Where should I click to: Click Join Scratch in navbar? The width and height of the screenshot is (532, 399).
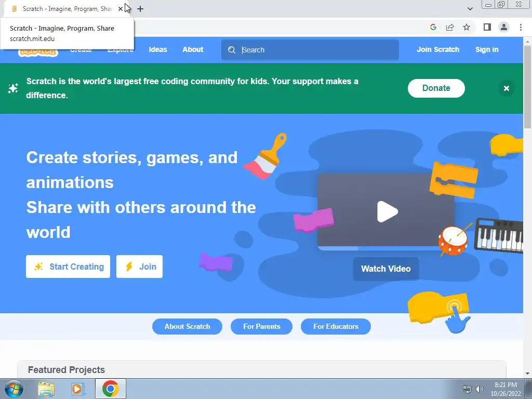coord(437,49)
